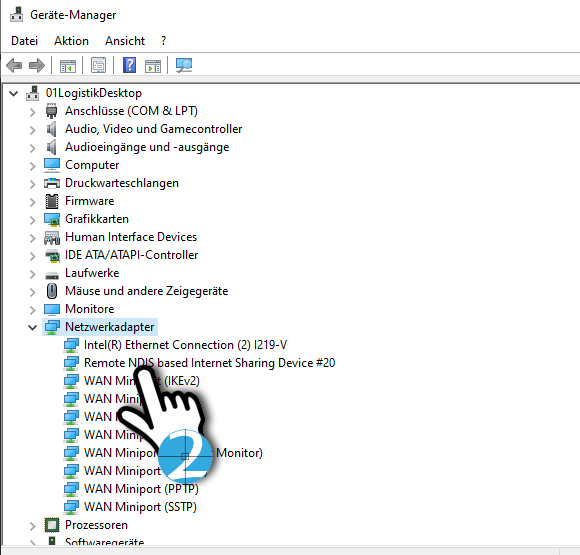Click the speaker icon of Audio, Video und Gamecontroller

[51, 129]
